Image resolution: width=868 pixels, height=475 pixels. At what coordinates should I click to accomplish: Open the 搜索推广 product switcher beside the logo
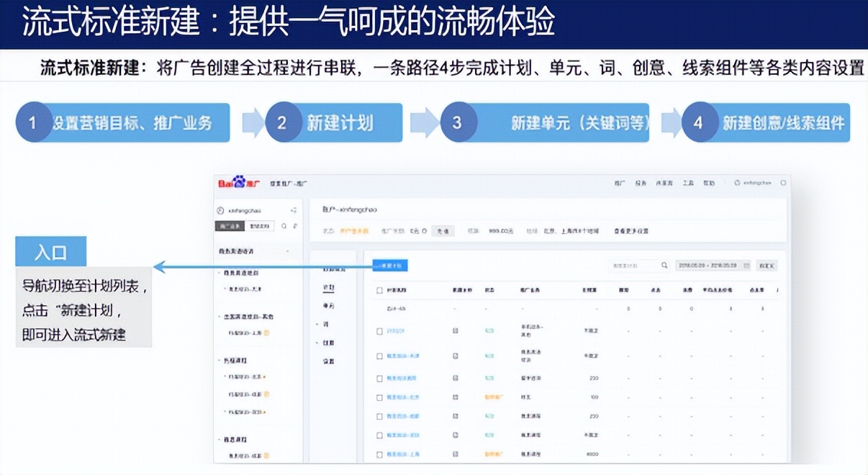(x=289, y=184)
